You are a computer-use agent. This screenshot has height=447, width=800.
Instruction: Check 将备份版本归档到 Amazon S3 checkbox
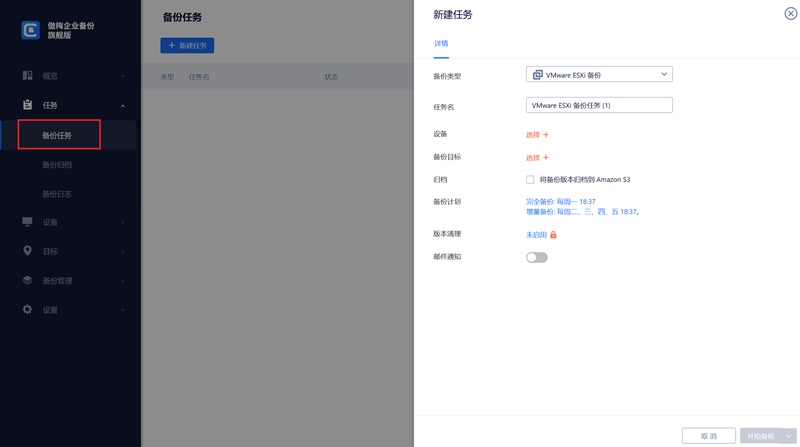(530, 180)
